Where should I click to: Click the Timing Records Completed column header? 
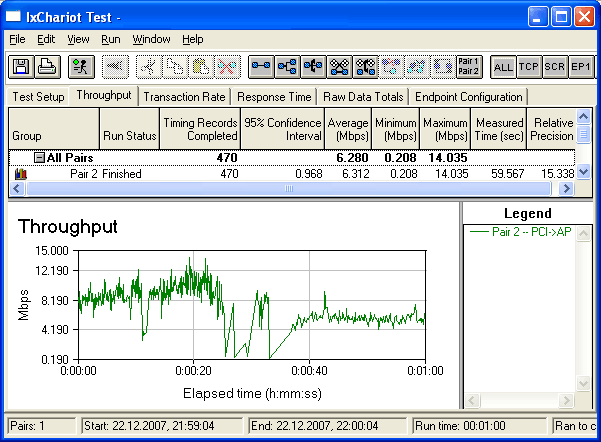(200, 129)
